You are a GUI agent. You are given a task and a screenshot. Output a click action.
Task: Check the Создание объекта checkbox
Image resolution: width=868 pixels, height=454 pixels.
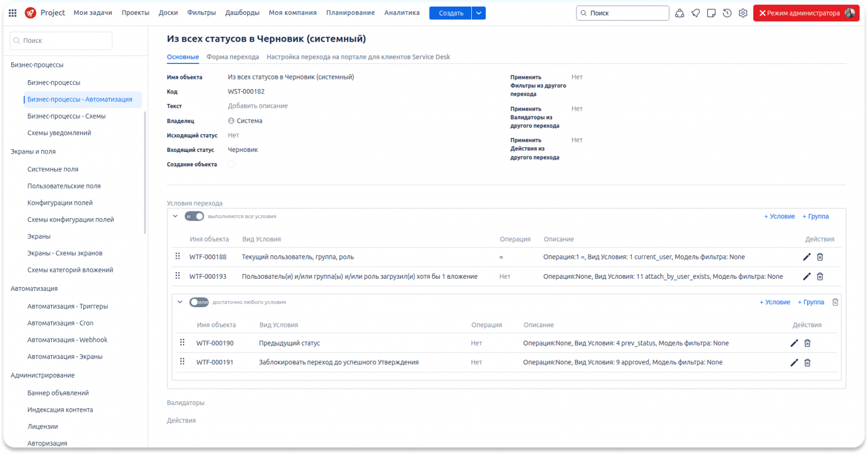coord(231,164)
